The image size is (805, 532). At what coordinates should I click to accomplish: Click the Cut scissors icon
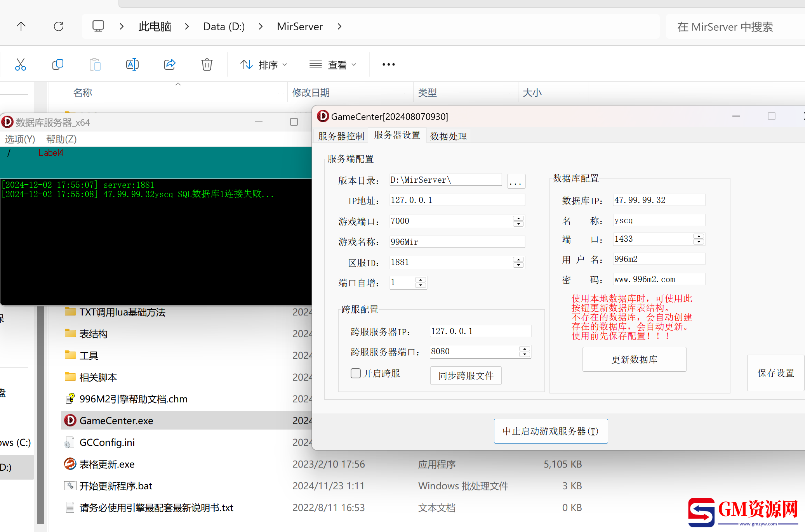point(20,64)
